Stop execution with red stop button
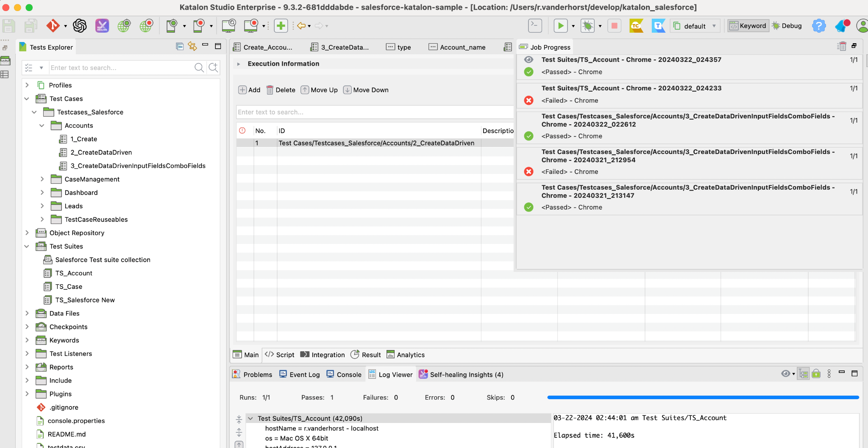Screen dimensions: 868x448 click(614, 26)
